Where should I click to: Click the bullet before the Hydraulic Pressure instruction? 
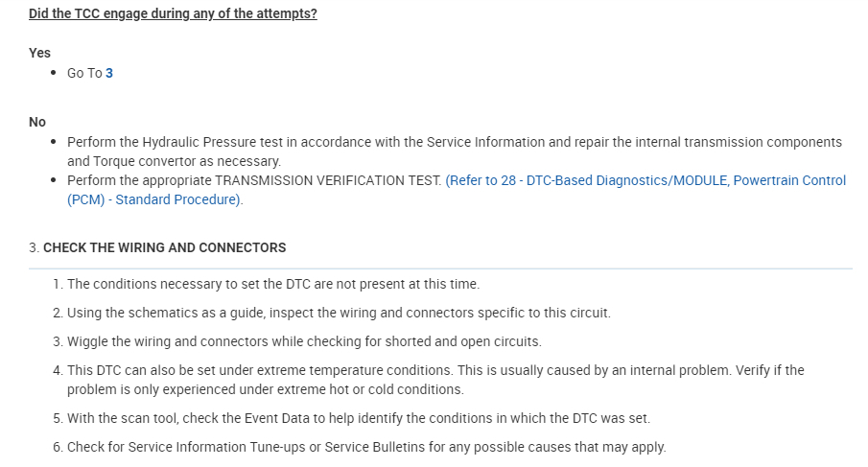[x=53, y=143]
